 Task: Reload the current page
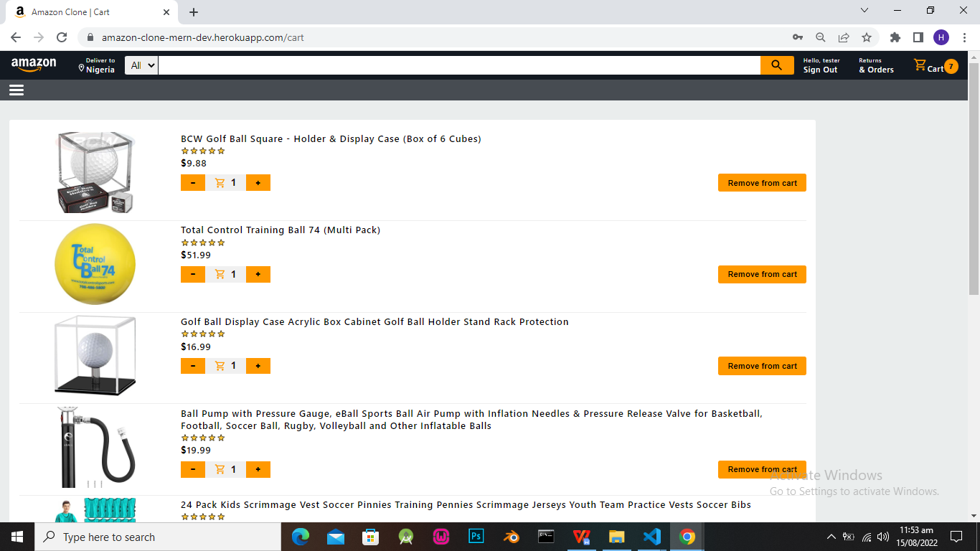[x=62, y=37]
